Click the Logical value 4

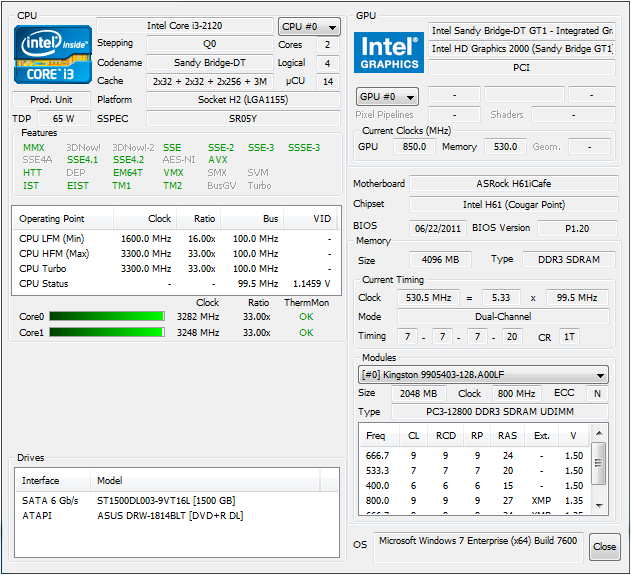click(328, 63)
